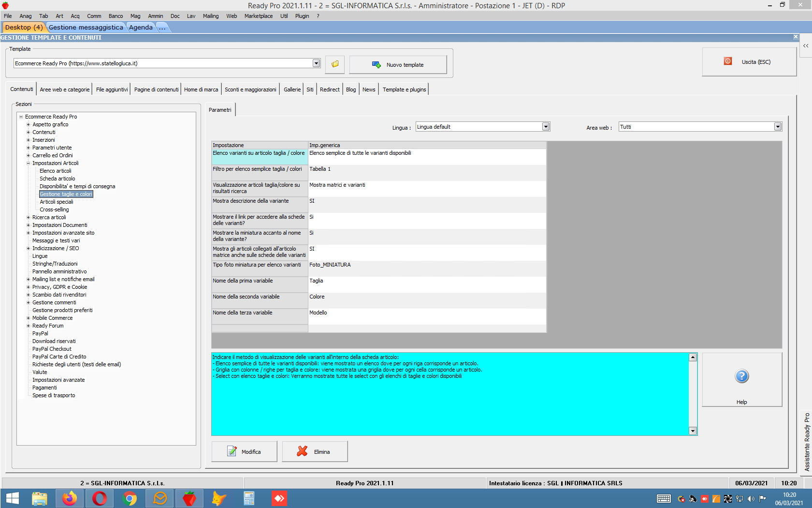Click the Uscita (ESC) button
812x508 pixels.
pyautogui.click(x=749, y=62)
